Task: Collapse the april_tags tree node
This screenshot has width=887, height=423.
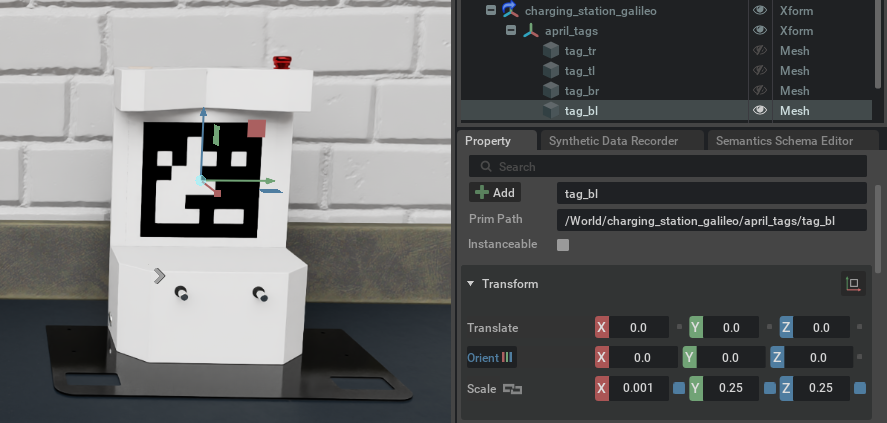Action: (511, 31)
